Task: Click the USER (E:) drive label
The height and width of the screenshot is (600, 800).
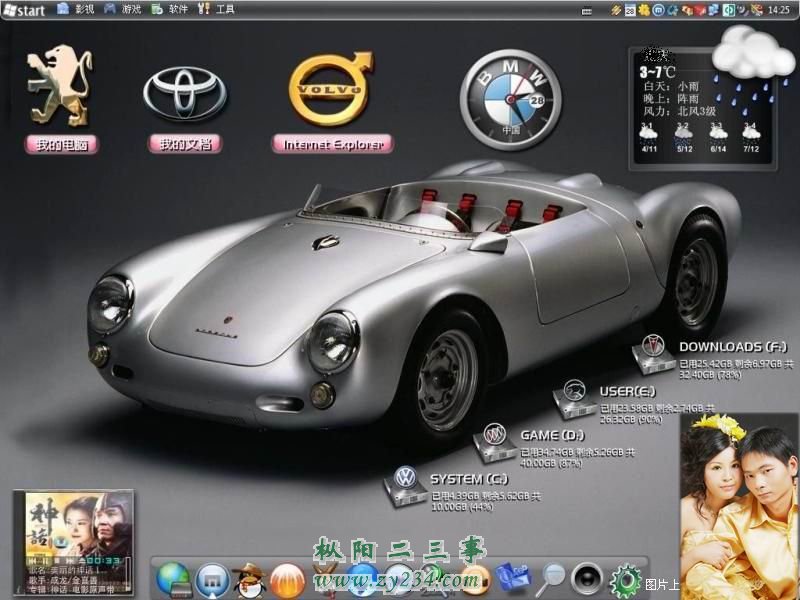Action: [x=628, y=391]
